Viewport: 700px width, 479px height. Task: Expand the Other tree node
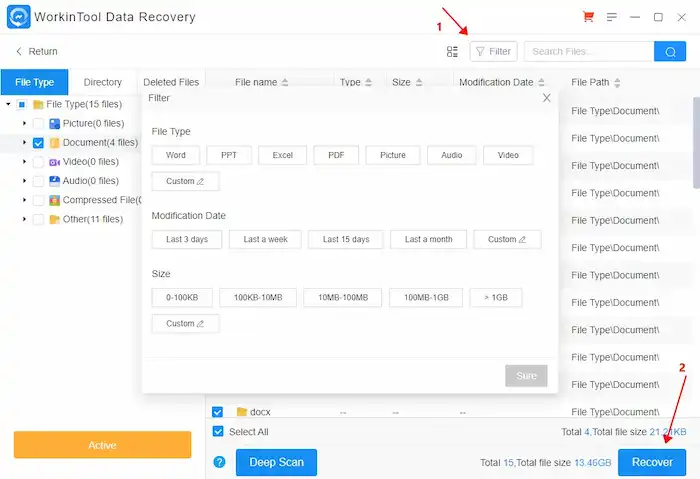click(24, 219)
